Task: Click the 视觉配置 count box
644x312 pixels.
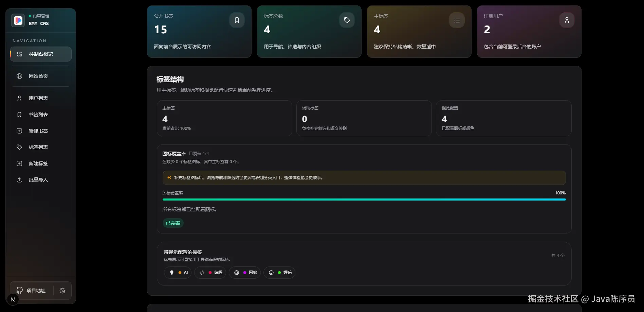Action: click(x=504, y=118)
